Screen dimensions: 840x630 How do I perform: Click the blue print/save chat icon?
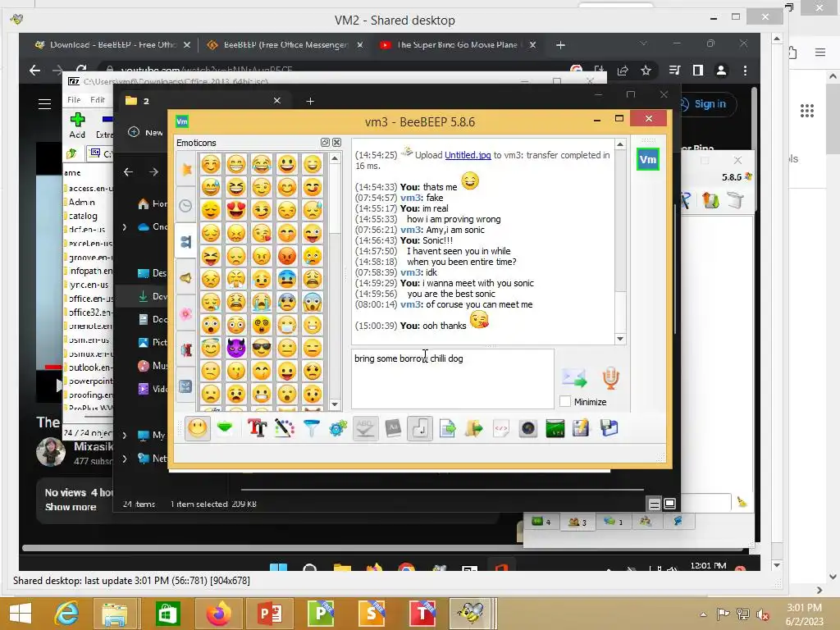click(609, 428)
